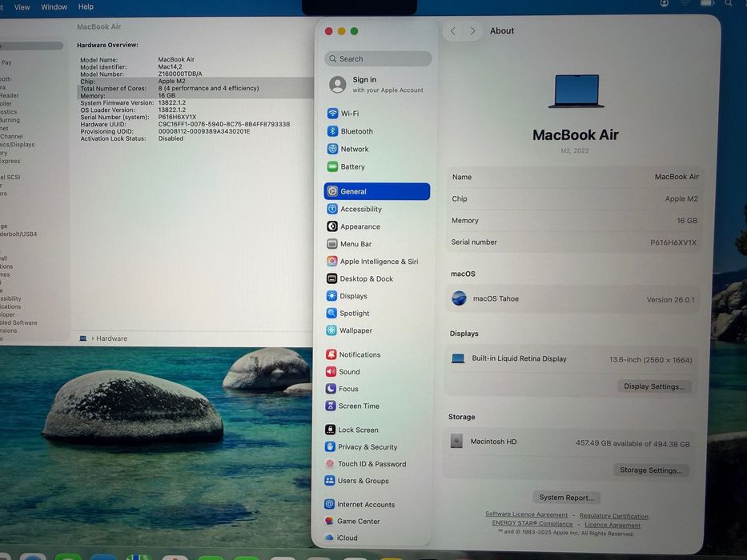Screen dimensions: 747x560
Task: Open Accessibility icon in sidebar
Action: click(332, 209)
